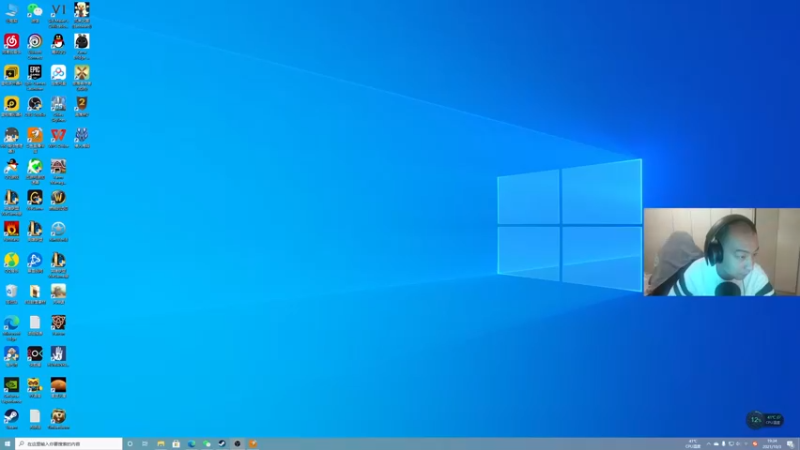Launch QQ Music yellow-green desktop icon
Image resolution: width=800 pixels, height=450 pixels.
(x=11, y=262)
